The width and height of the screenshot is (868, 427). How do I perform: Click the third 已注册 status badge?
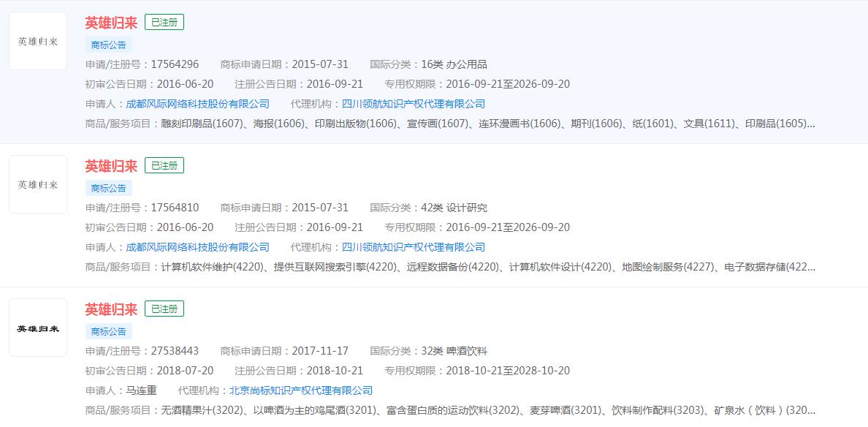click(x=165, y=309)
